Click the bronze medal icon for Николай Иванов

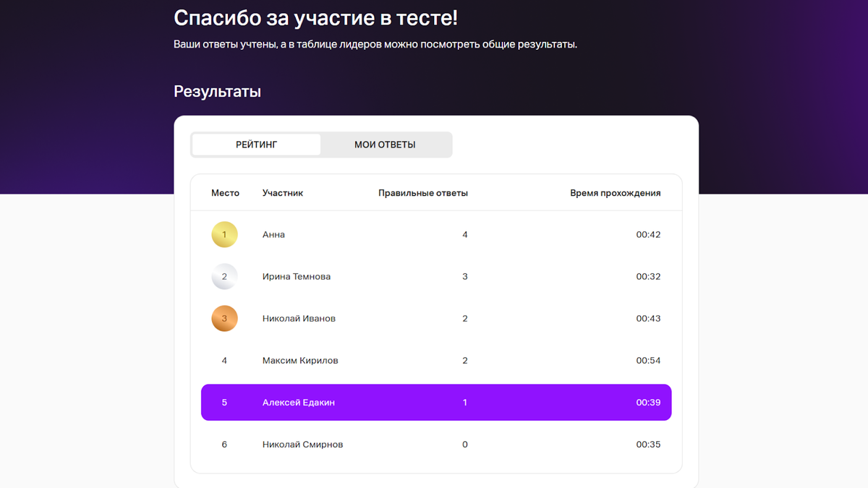[224, 318]
